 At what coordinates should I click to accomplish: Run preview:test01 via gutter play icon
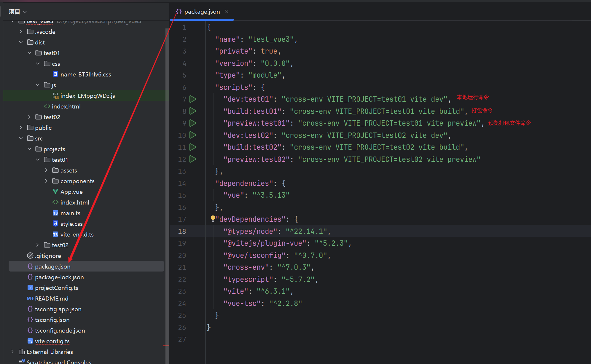pyautogui.click(x=193, y=123)
